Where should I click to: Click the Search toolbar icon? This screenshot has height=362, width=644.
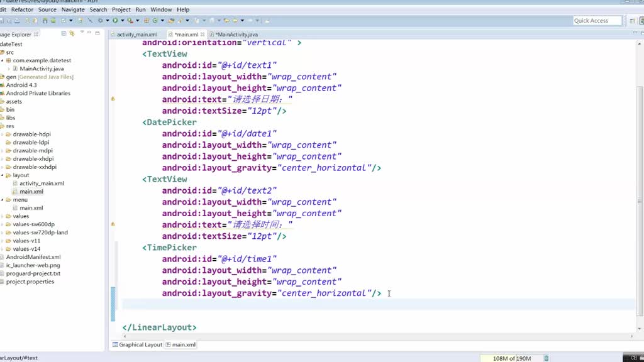[x=180, y=21]
